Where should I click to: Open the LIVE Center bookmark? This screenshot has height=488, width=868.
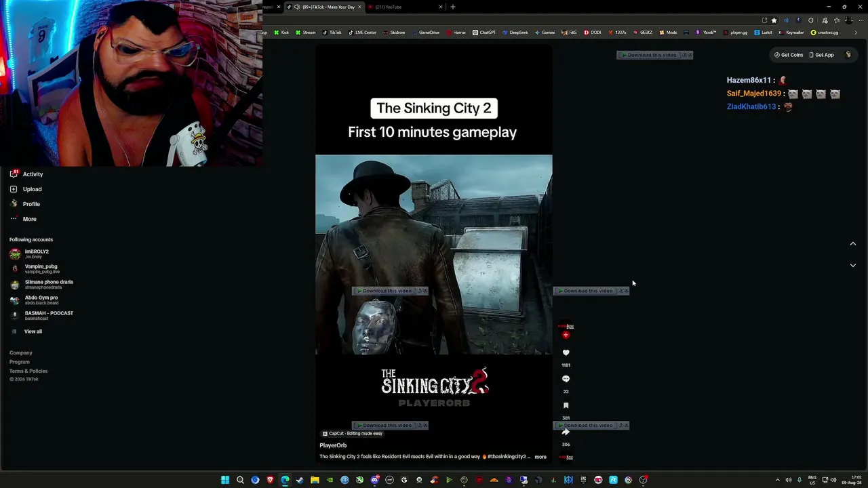[x=362, y=33]
